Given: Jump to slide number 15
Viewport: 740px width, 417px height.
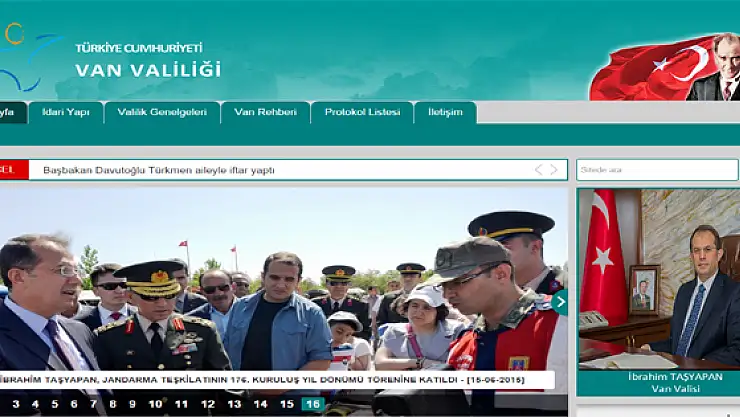Looking at the screenshot, I should tap(287, 404).
